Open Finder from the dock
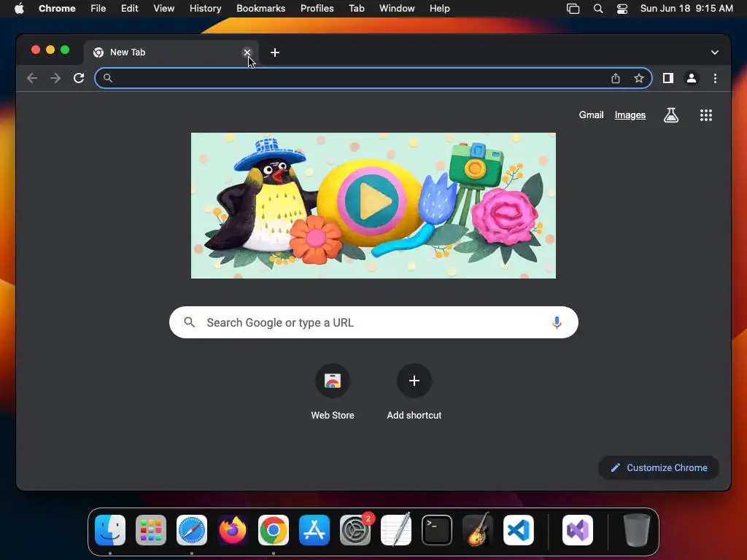This screenshot has height=560, width=747. coord(110,530)
